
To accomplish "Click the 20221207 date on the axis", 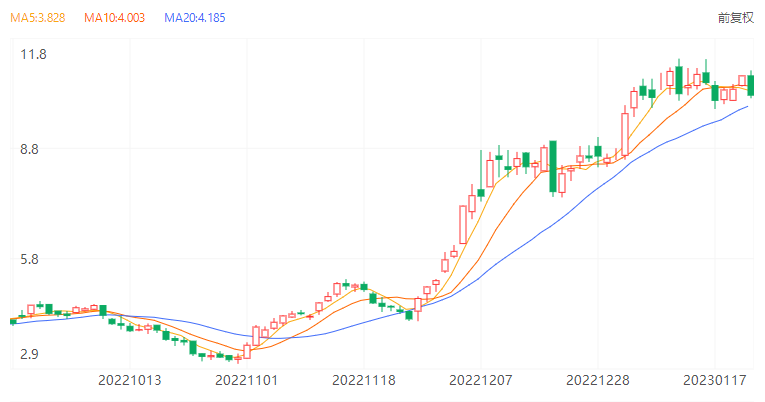I will pos(480,380).
